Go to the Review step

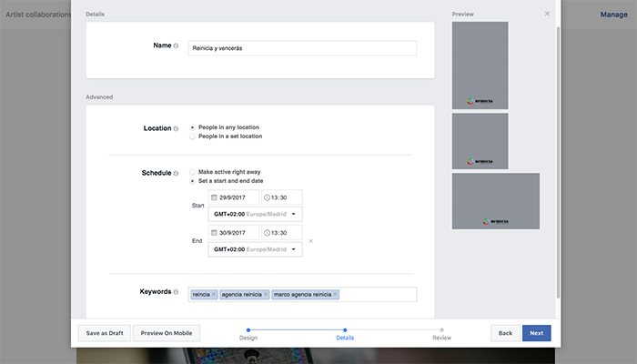click(x=441, y=334)
